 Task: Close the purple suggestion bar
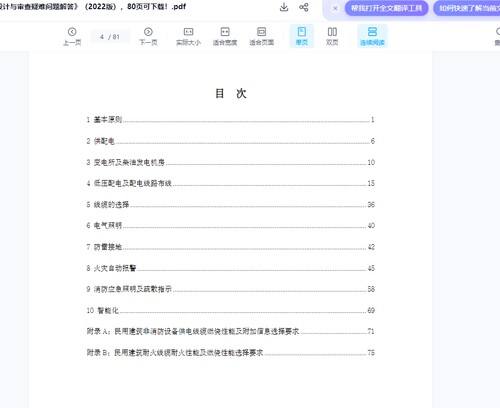point(335,8)
